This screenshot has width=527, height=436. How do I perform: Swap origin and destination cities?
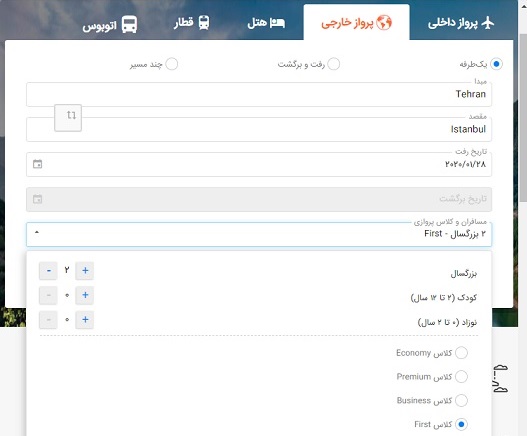tap(68, 118)
